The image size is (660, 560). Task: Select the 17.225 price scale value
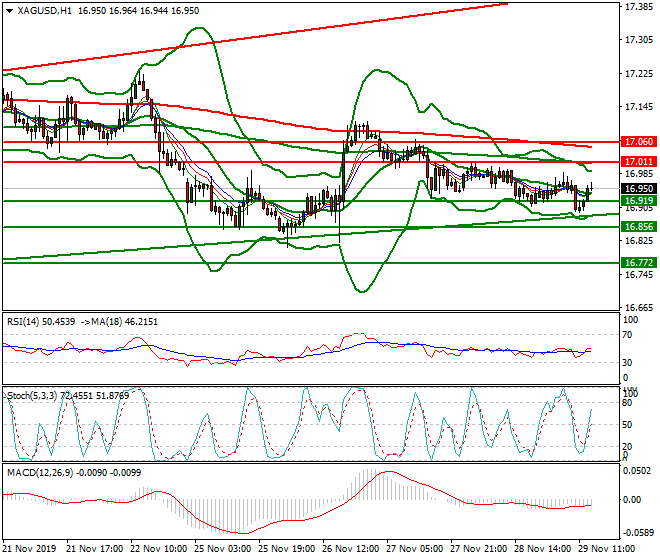click(639, 74)
